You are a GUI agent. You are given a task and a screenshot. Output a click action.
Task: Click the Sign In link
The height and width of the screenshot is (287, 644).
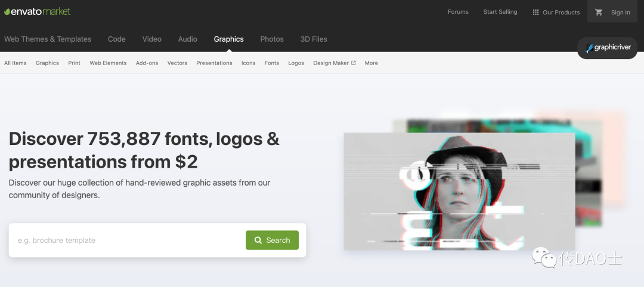click(x=620, y=13)
